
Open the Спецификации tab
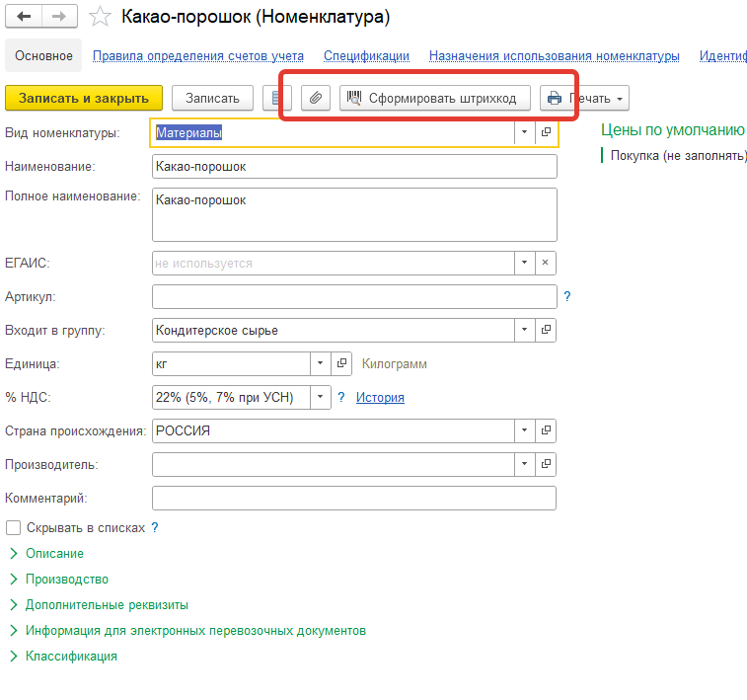pos(366,55)
